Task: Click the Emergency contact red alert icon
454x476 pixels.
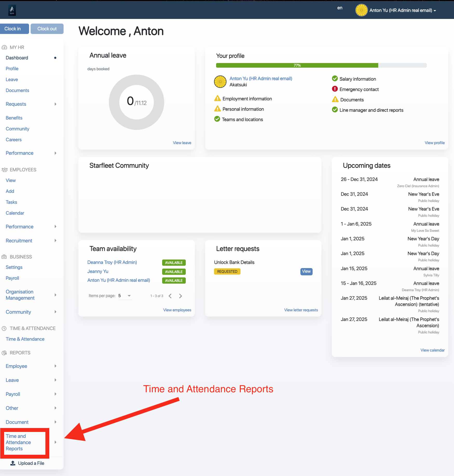Action: pyautogui.click(x=335, y=89)
